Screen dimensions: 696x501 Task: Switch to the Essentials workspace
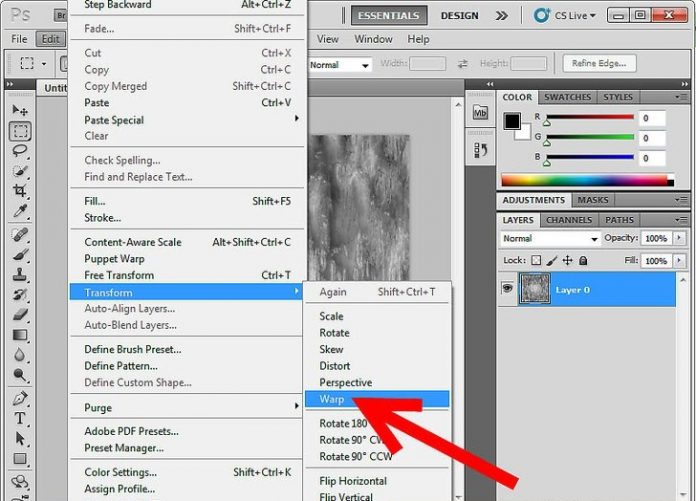[389, 16]
